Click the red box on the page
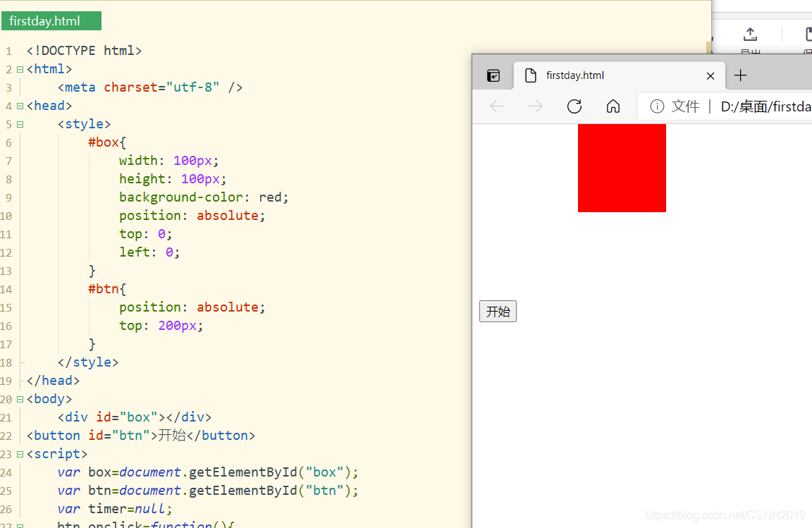This screenshot has width=812, height=528. (622, 168)
